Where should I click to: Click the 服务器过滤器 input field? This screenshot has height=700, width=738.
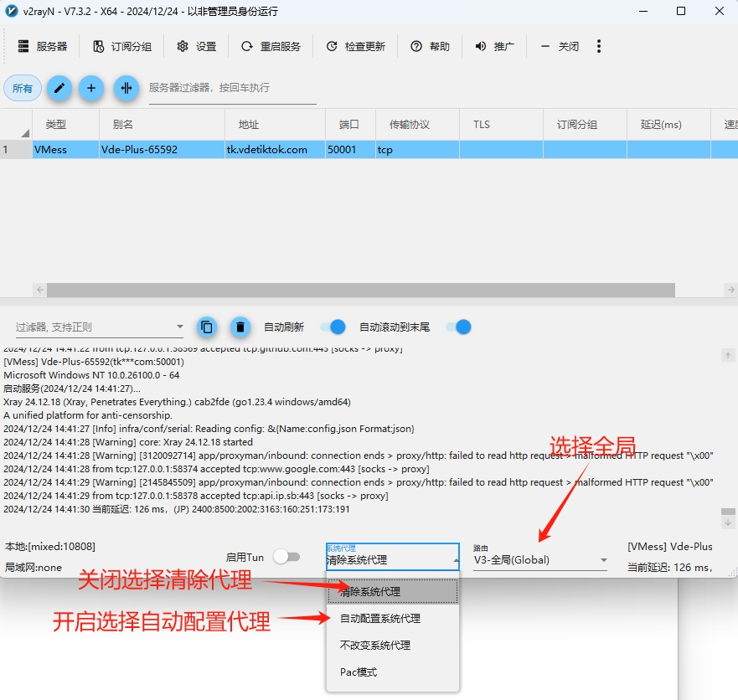pos(232,88)
